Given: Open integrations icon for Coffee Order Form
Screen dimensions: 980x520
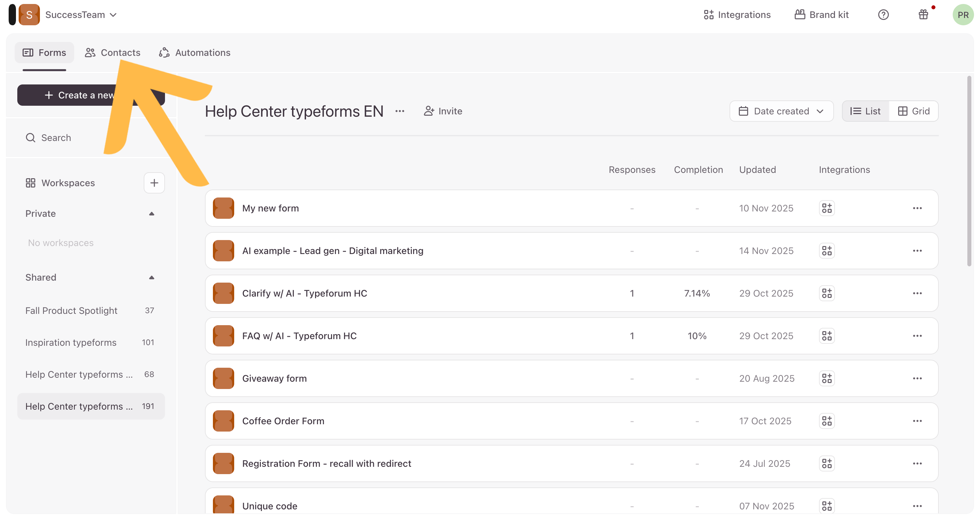Looking at the screenshot, I should click(827, 421).
